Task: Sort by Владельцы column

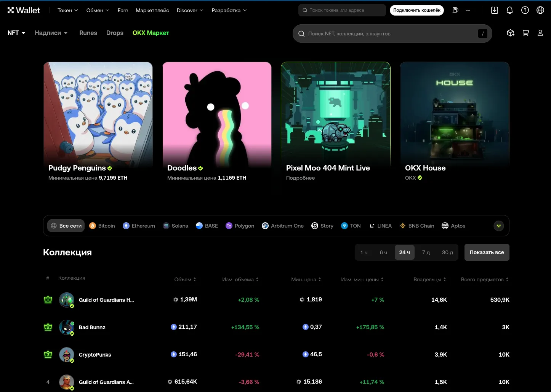Action: click(430, 279)
